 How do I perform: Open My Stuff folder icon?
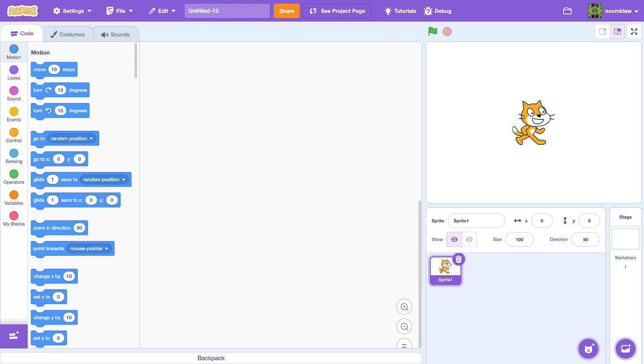[x=567, y=11]
